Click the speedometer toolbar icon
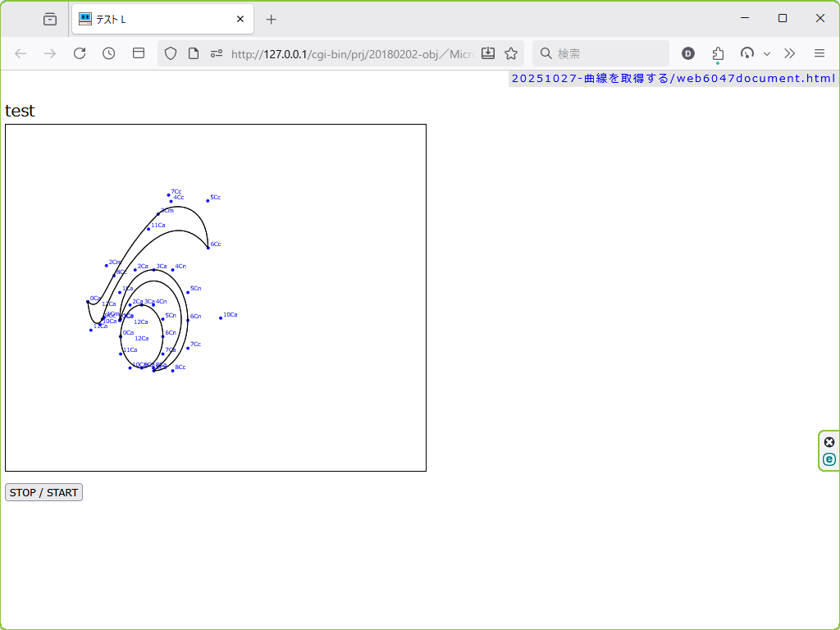Viewport: 840px width, 630px height. click(746, 53)
